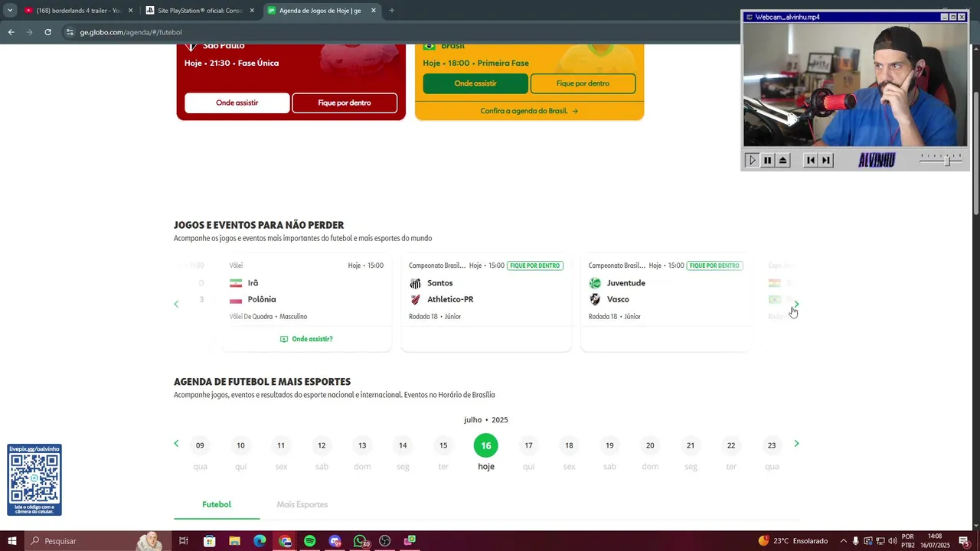980x551 pixels.
Task: Click Onde assistir on the São Paulo card
Action: coord(237,103)
